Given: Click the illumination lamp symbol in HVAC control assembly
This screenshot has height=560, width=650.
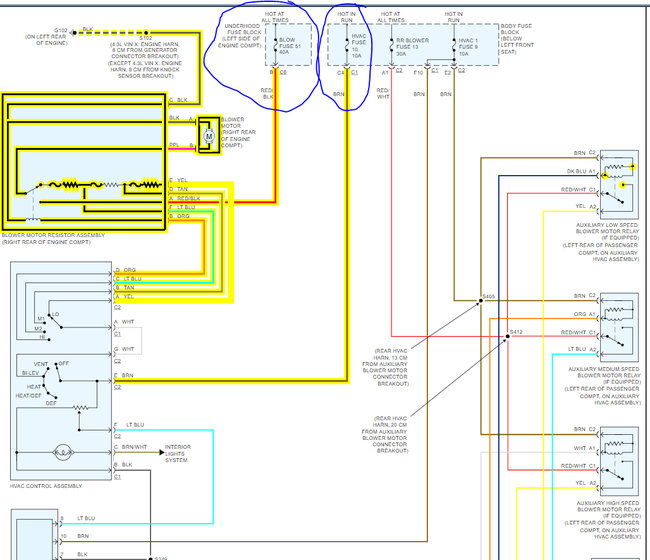Looking at the screenshot, I should 63,453.
